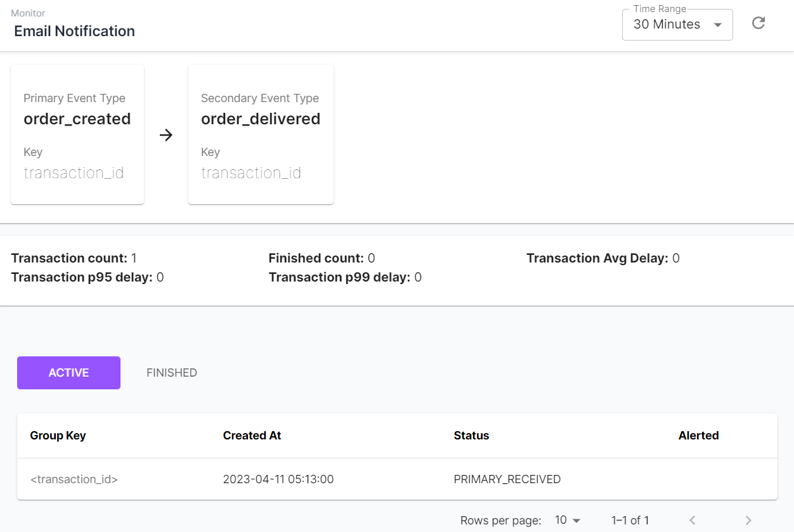Click the PRIMARY_RECEIVED status cell
The image size is (794, 532).
(507, 479)
